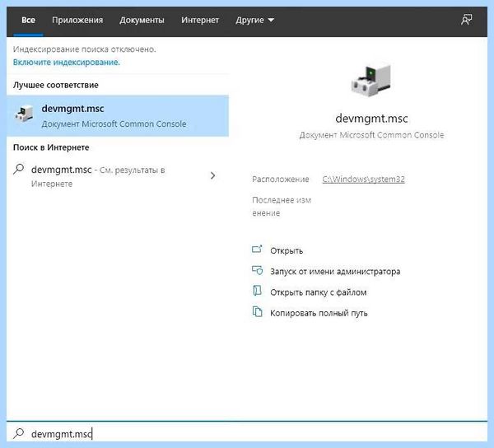Click the devmgmt.msc title in preview pane
The image size is (494, 448).
pos(371,119)
